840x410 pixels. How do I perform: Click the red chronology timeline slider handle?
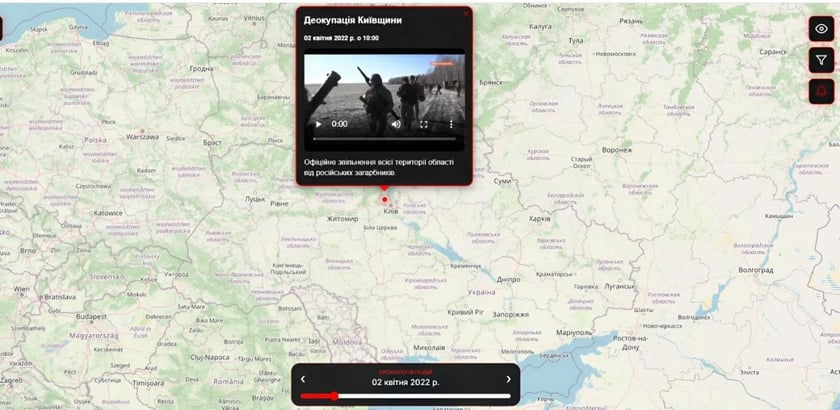(334, 396)
